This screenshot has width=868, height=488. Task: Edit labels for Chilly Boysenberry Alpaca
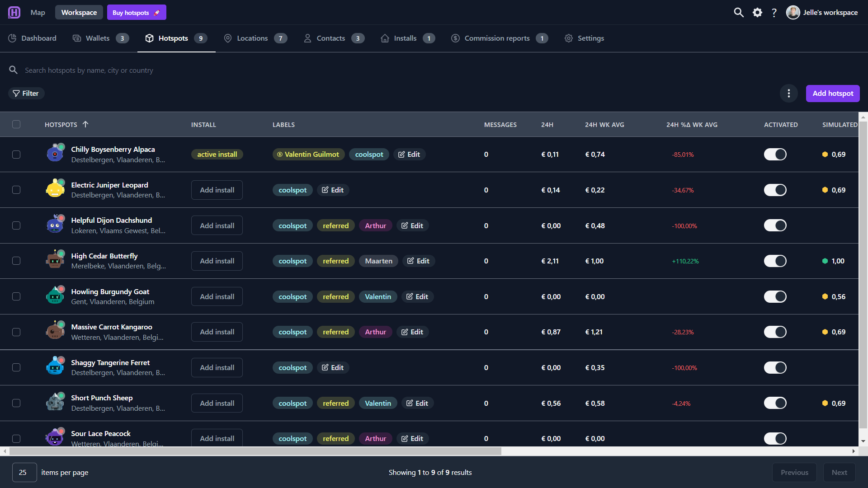[409, 155]
